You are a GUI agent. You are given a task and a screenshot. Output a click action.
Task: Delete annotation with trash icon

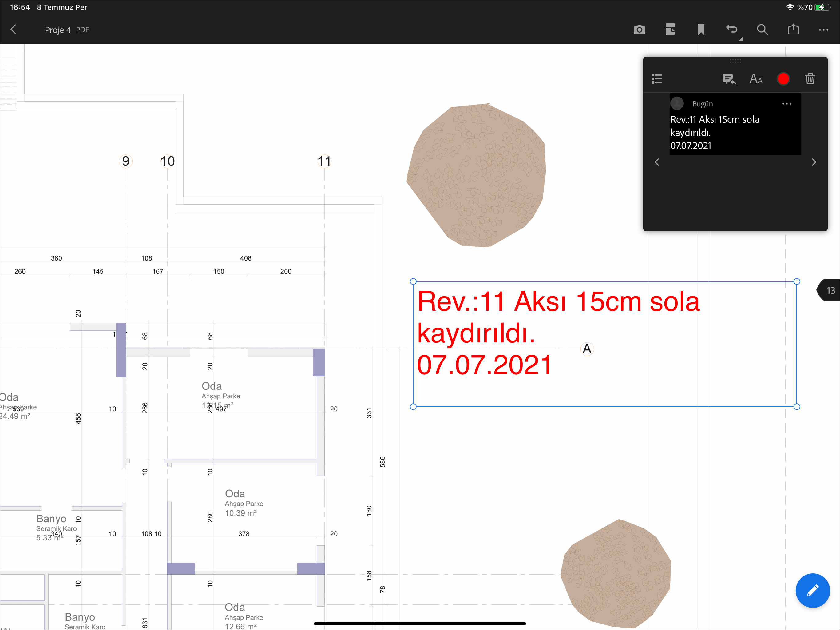(810, 79)
